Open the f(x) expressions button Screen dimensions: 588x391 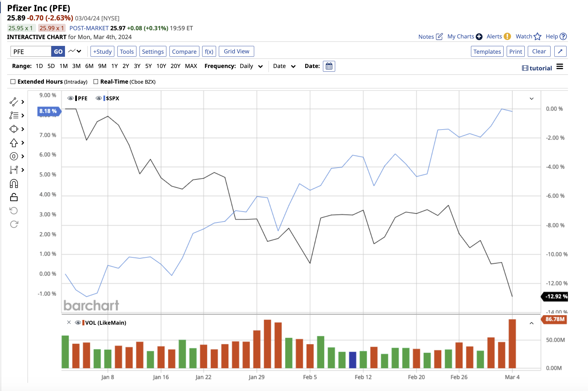click(209, 51)
